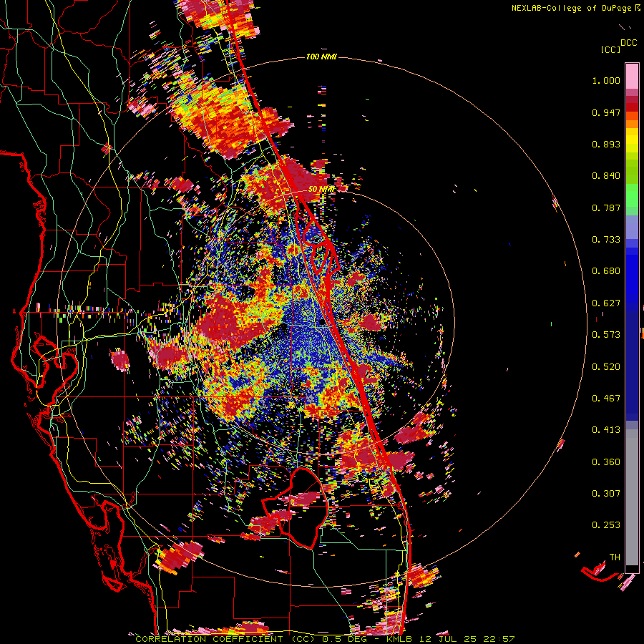
Task: Click the 100 NMI range ring label
Action: [x=321, y=57]
